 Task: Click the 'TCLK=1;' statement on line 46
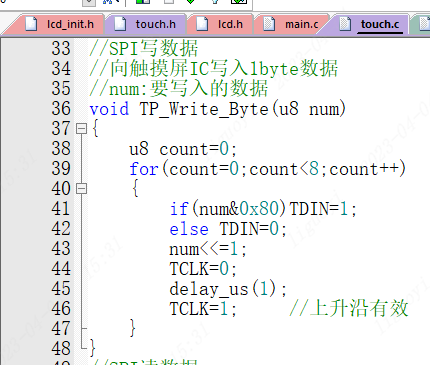tap(203, 309)
